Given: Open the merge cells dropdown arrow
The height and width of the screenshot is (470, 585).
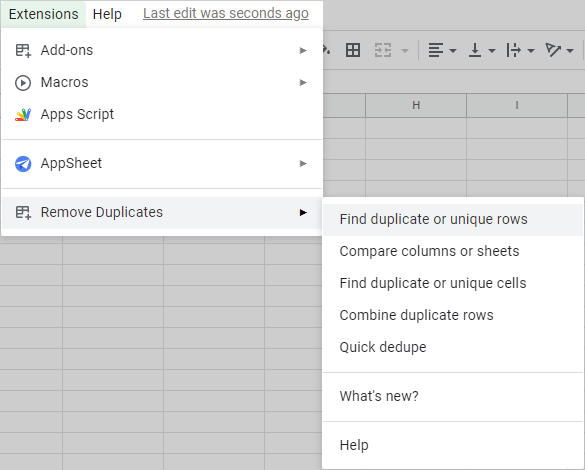Looking at the screenshot, I should tap(405, 50).
